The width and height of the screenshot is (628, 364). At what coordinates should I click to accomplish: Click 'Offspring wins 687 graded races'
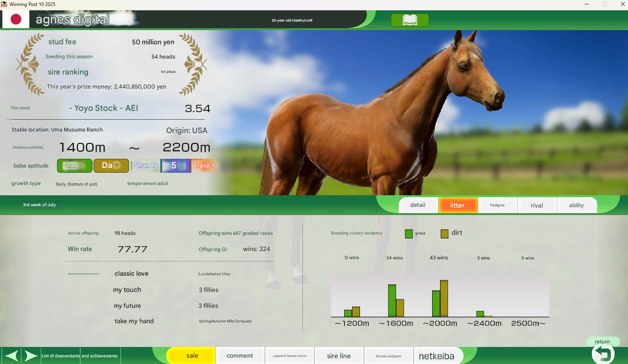[x=235, y=233]
